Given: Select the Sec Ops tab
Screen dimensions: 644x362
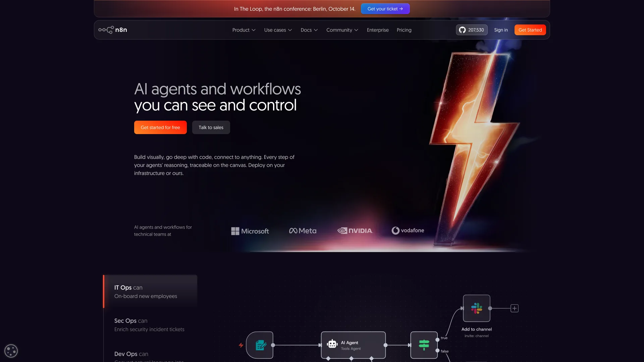Looking at the screenshot, I should [150, 325].
